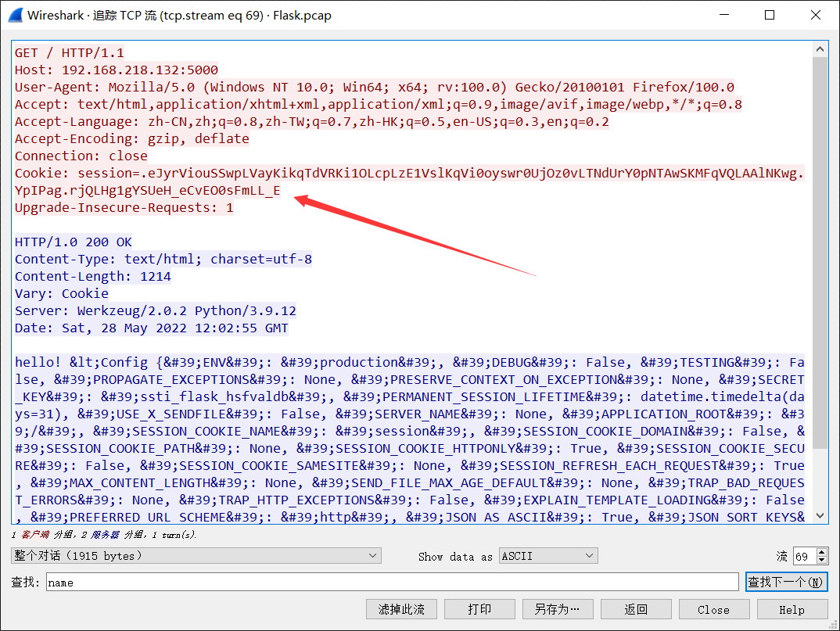This screenshot has width=840, height=631.
Task: Click the User-Agent Mozilla/5.0 line
Action: (374, 87)
